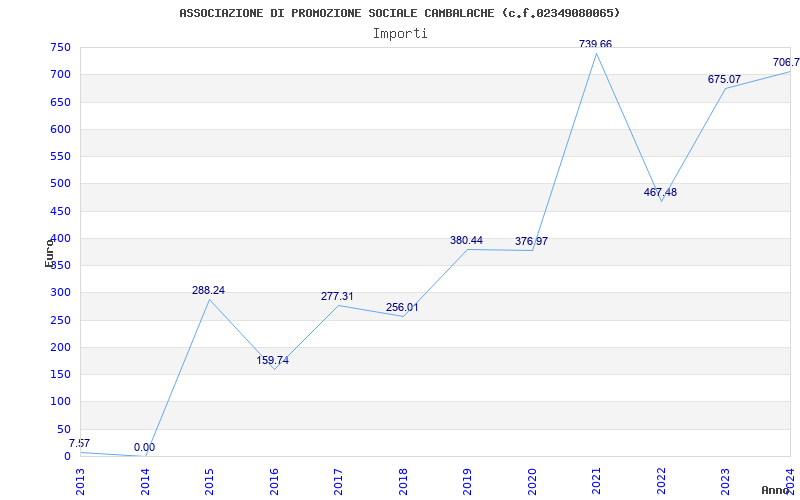Click the 650 y-axis tick label
800x500 pixels.
(x=60, y=103)
